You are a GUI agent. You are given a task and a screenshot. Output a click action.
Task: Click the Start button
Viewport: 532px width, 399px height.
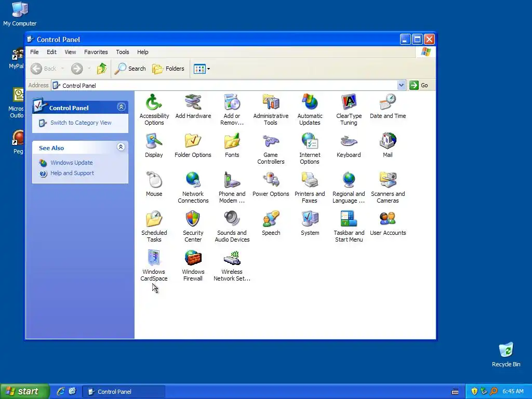coord(24,391)
